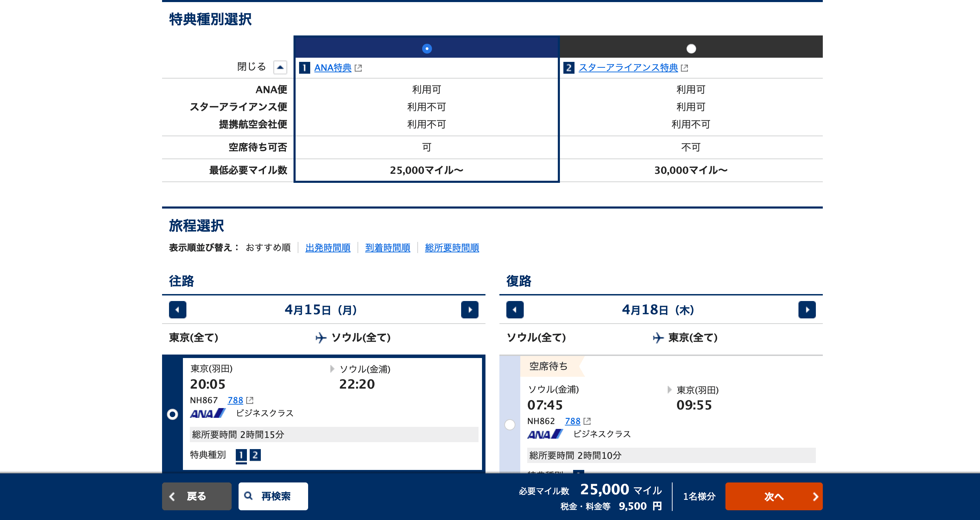The width and height of the screenshot is (980, 520).
Task: Select the ANA特典 award type radio button
Action: pyautogui.click(x=426, y=49)
